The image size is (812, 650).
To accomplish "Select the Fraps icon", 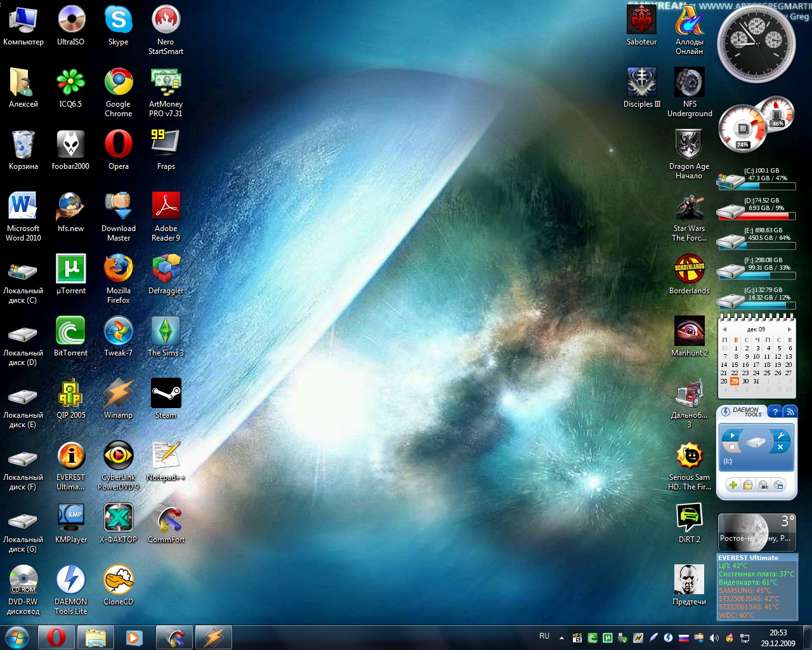I will pyautogui.click(x=166, y=150).
